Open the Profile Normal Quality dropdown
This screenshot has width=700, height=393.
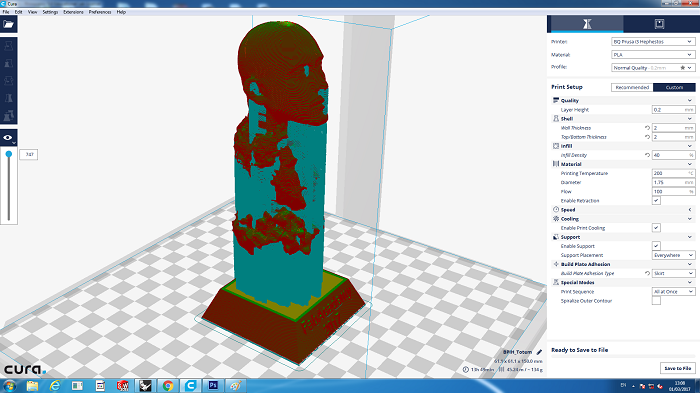point(653,67)
